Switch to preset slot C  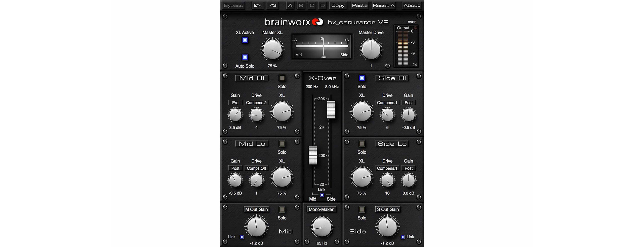point(312,6)
